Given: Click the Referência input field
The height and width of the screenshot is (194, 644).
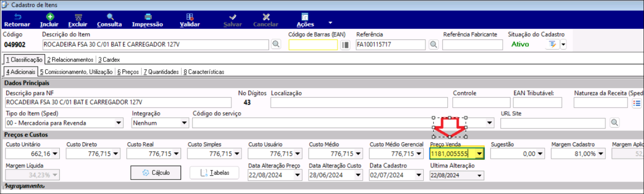Looking at the screenshot, I should pyautogui.click(x=391, y=45).
